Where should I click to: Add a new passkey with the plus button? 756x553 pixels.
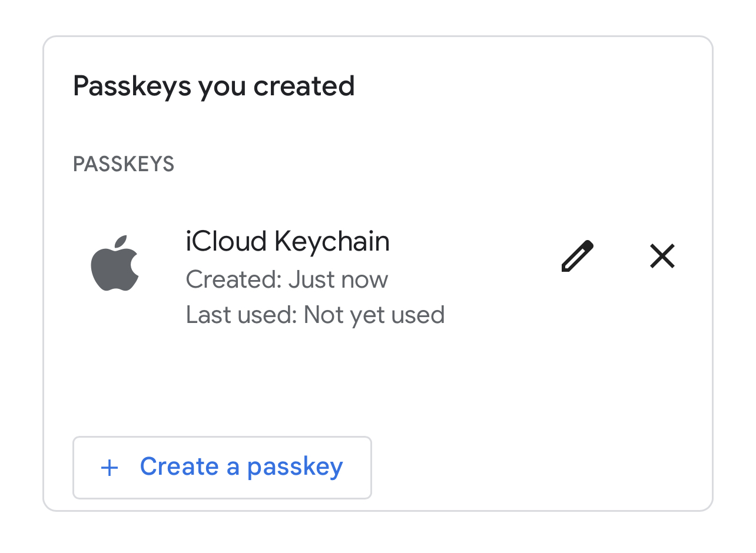(222, 468)
